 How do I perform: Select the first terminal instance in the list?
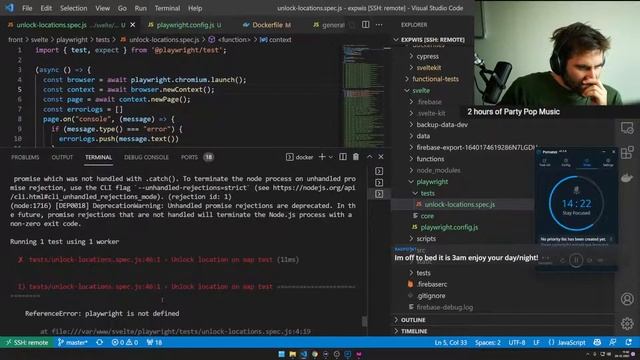379,171
